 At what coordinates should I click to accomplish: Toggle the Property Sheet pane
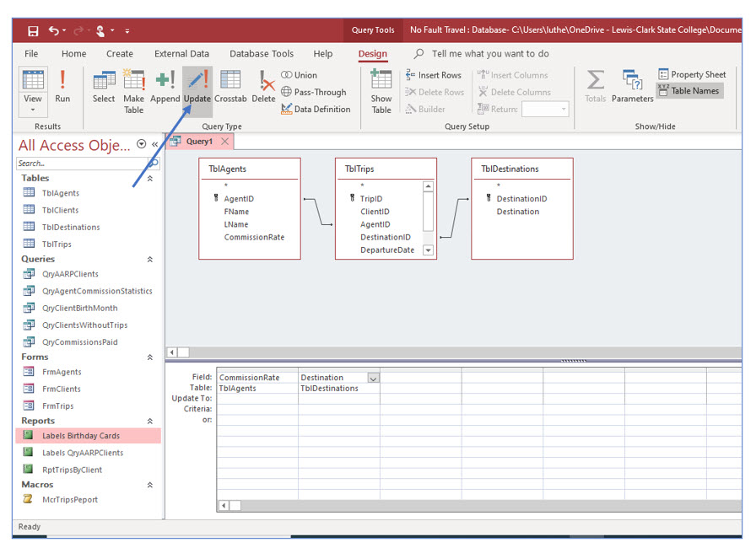tap(692, 74)
